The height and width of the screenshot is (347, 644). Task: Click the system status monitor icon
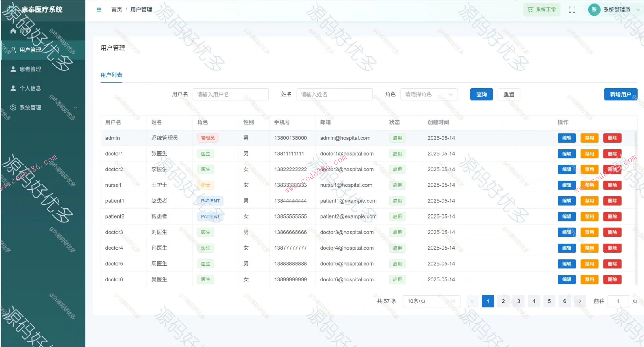[x=530, y=10]
